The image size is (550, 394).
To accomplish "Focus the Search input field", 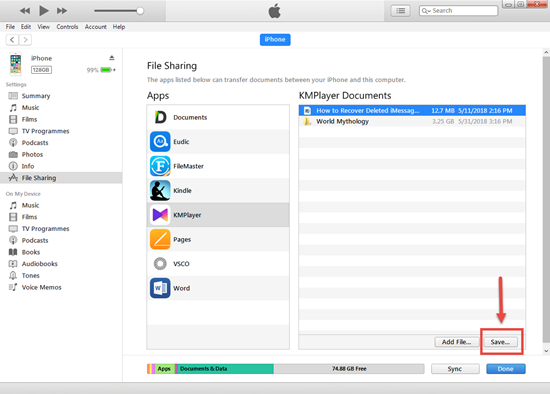I will 458,11.
